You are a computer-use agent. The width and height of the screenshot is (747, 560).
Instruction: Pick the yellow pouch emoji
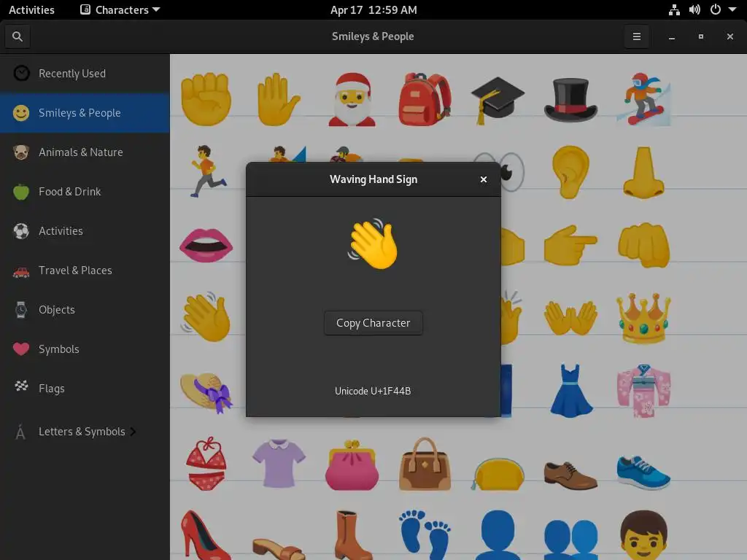point(498,474)
